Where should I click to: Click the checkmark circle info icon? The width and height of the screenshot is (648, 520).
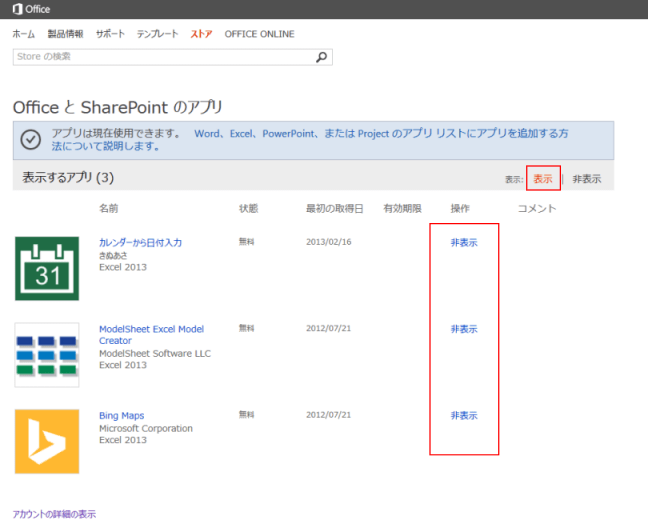[31, 140]
